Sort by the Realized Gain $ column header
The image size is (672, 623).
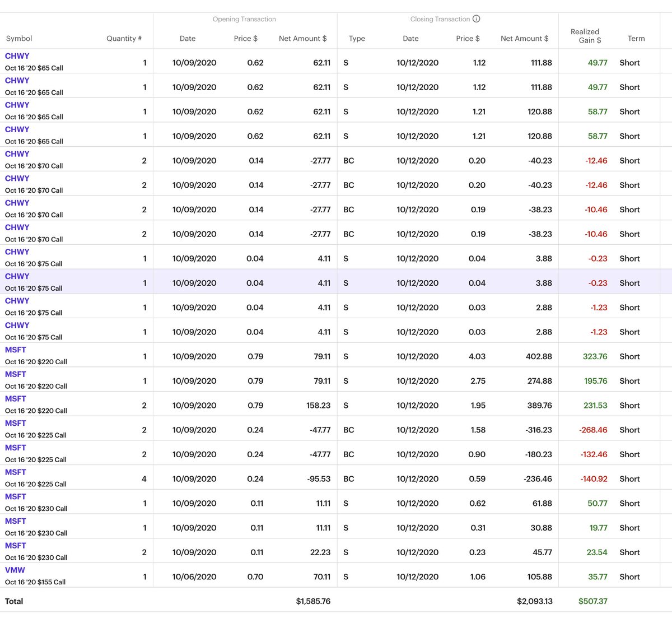(x=585, y=34)
